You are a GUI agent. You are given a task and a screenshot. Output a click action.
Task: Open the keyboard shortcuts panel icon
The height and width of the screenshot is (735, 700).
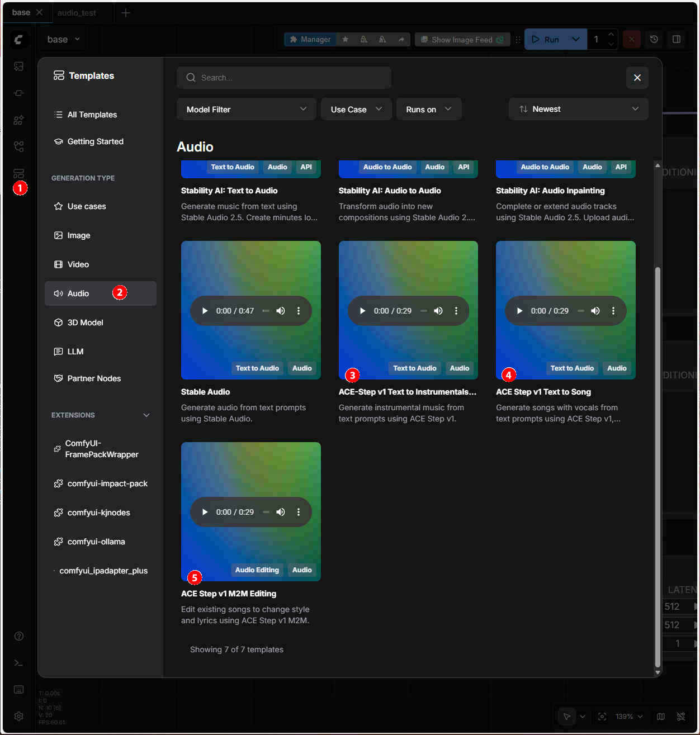click(18, 689)
